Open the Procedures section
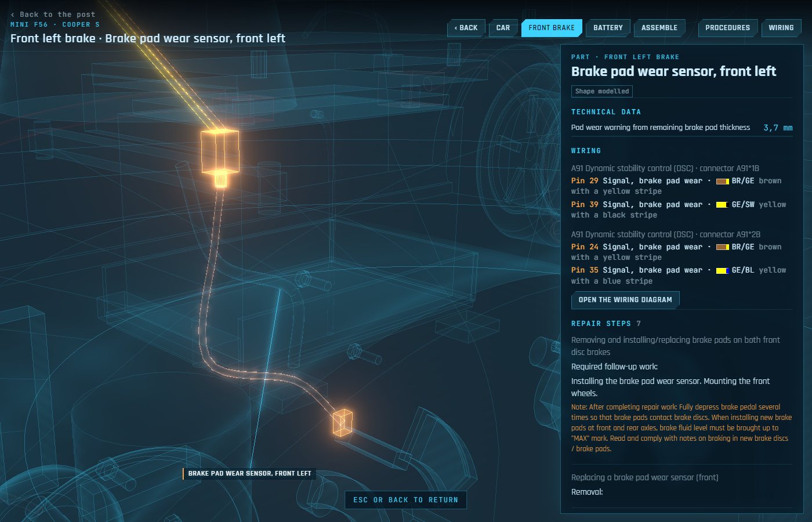Viewport: 812px width, 522px height. [727, 28]
